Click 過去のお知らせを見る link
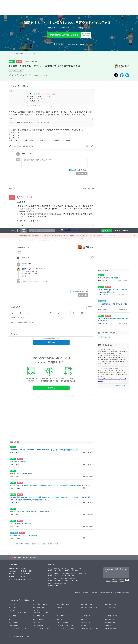 point(120,386)
